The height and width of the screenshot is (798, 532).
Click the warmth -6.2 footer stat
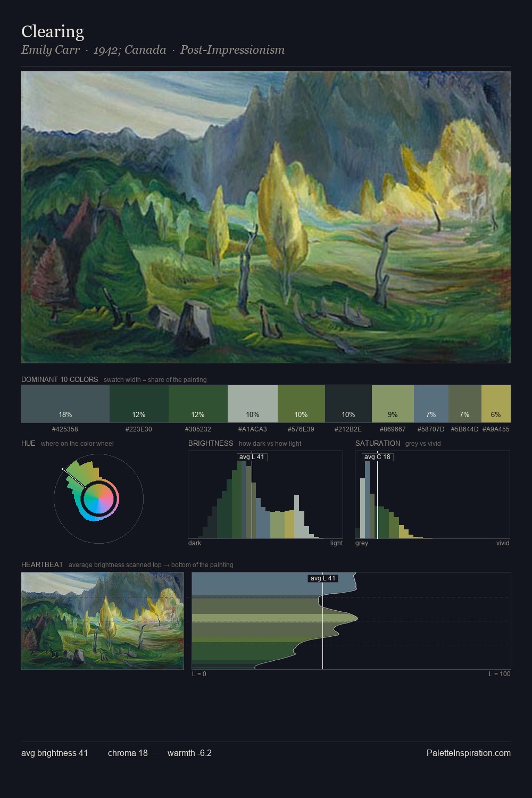click(x=189, y=753)
